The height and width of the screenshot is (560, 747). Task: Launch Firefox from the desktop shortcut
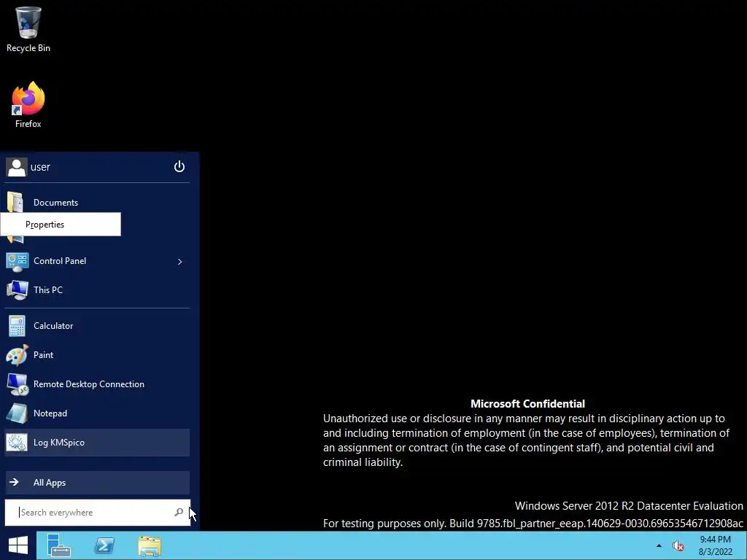[28, 104]
